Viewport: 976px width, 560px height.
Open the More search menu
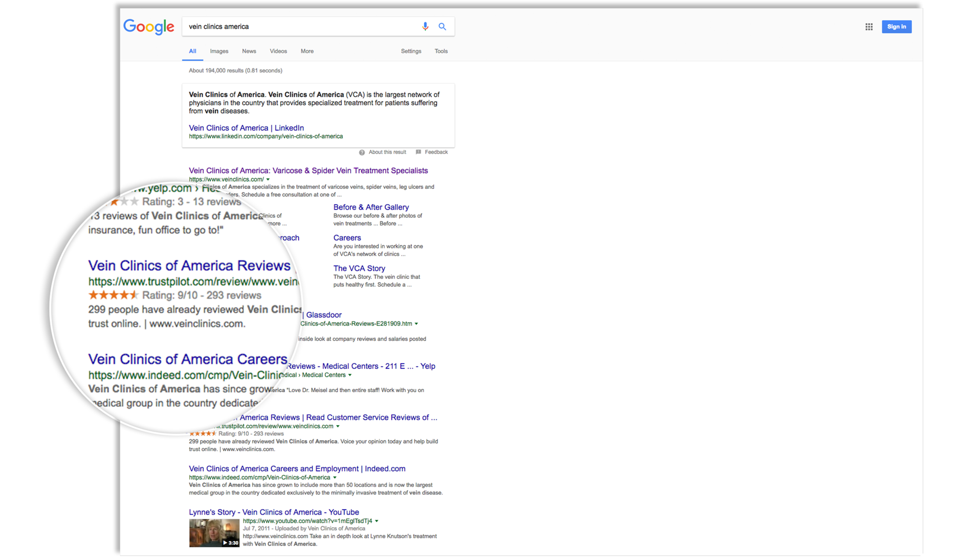click(307, 51)
